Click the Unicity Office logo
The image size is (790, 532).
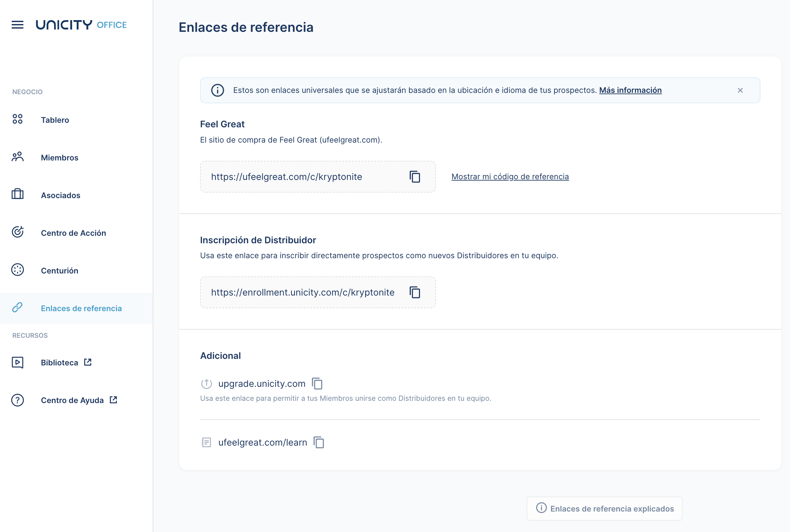point(81,25)
